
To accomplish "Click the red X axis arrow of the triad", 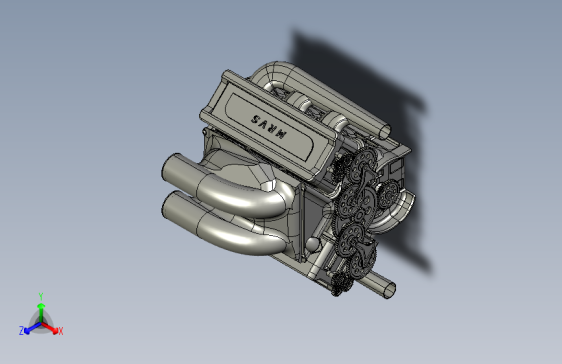I will click(x=50, y=328).
